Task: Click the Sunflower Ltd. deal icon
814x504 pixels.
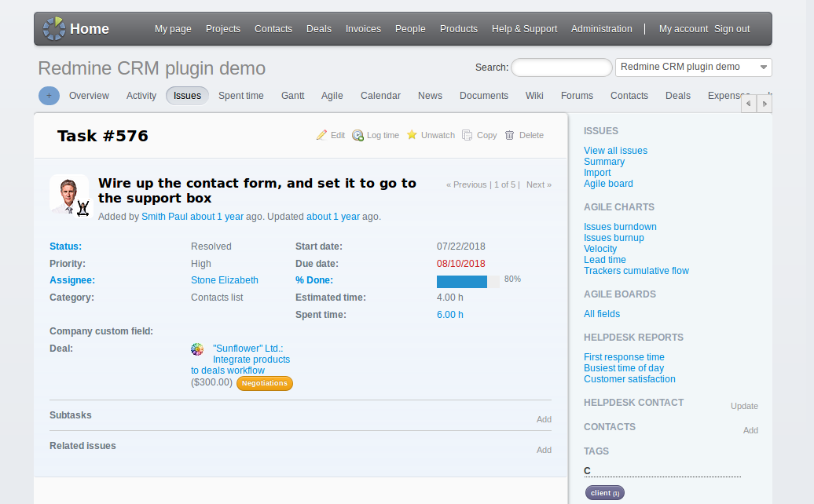Action: (197, 349)
